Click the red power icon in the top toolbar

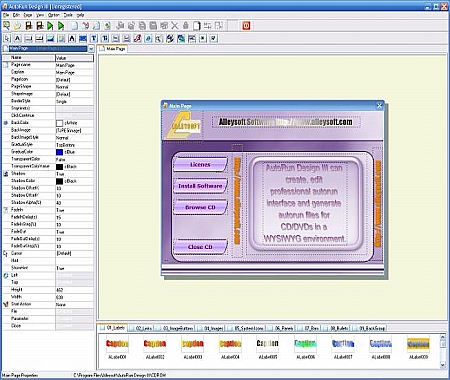tap(246, 26)
